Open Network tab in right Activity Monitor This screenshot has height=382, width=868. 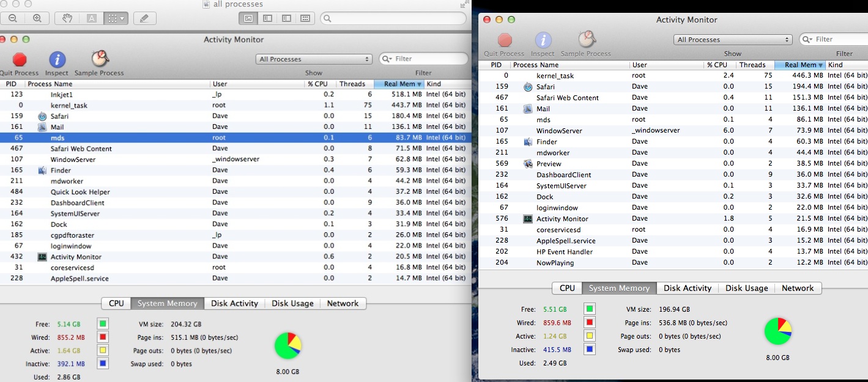point(798,288)
